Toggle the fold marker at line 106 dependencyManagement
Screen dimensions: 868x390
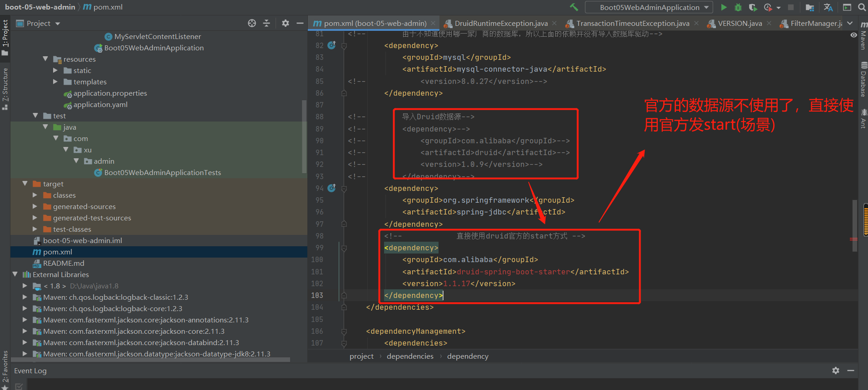click(344, 331)
